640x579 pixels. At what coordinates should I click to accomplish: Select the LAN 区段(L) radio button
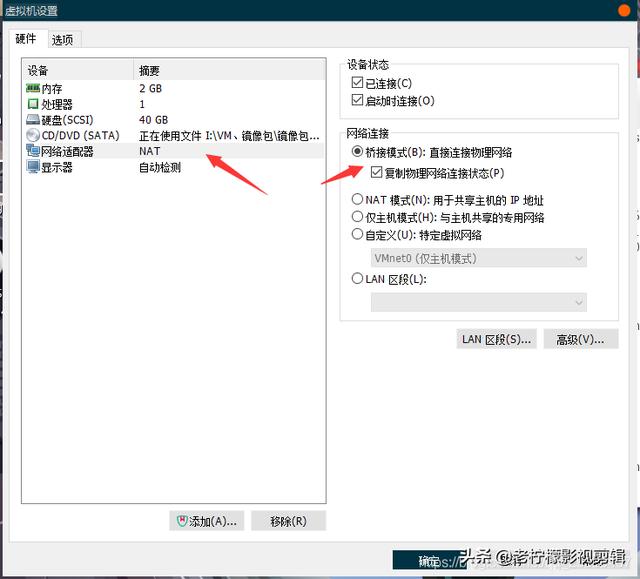click(357, 278)
